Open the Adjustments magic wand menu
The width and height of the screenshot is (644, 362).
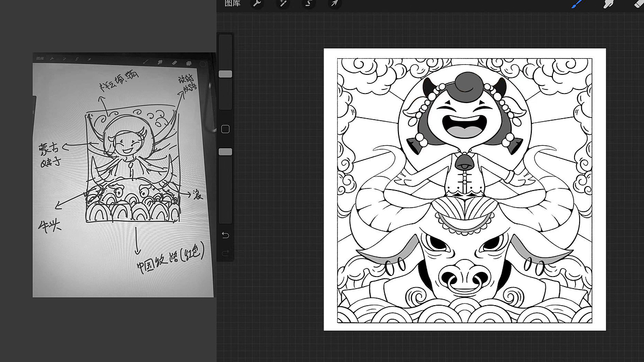coord(284,4)
